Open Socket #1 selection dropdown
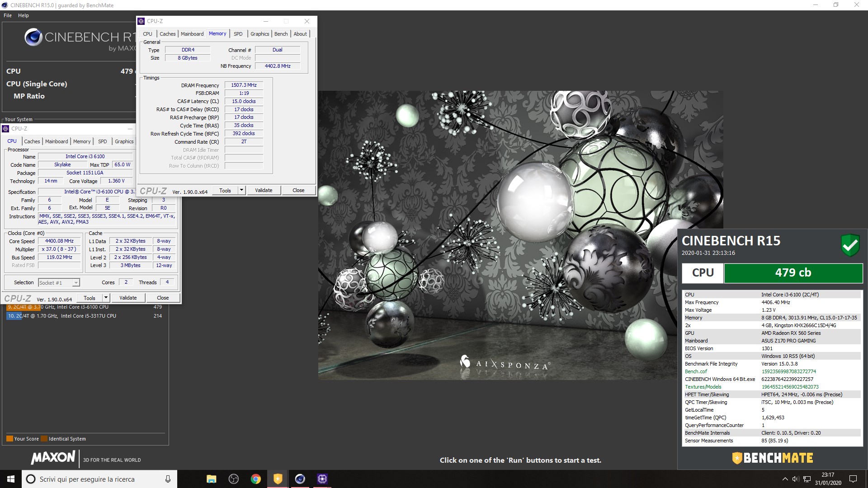The height and width of the screenshot is (488, 868). pyautogui.click(x=59, y=283)
